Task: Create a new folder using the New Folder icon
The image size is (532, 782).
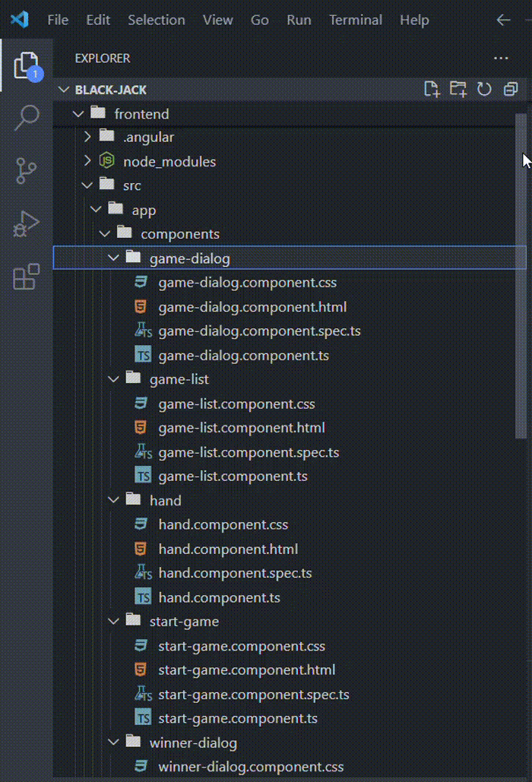Action: [458, 89]
